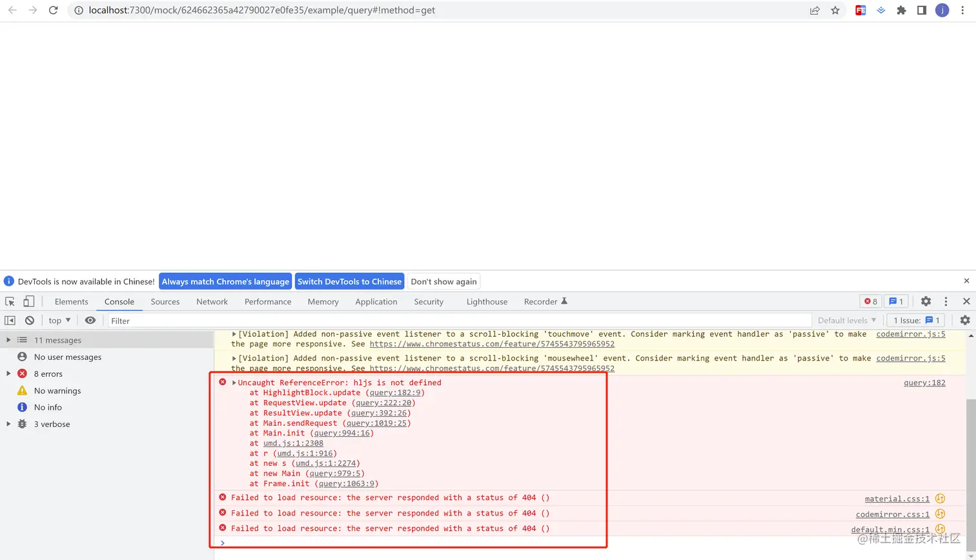Screen dimensions: 976x560
Task: Click Don't show again button
Action: pos(443,281)
